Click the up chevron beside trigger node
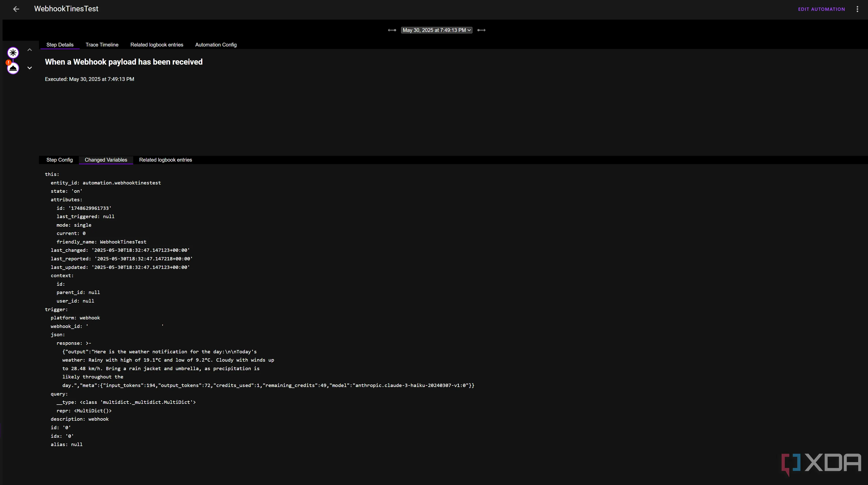 coord(30,50)
